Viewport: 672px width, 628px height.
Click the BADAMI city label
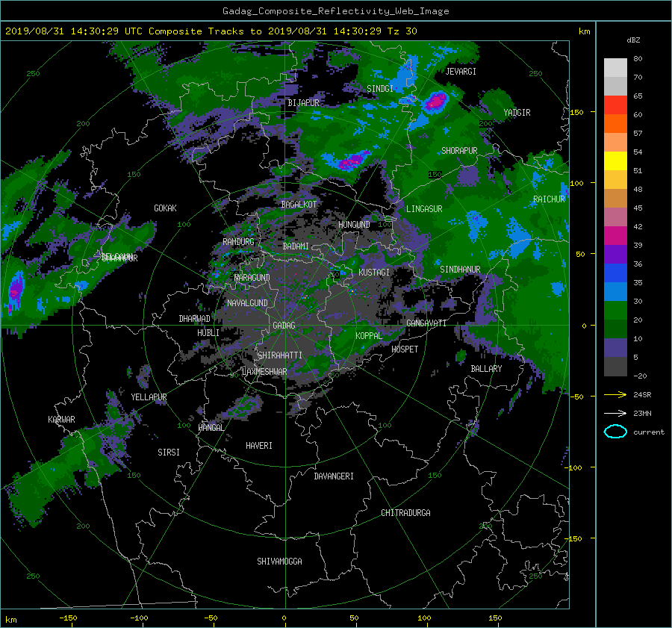[296, 246]
